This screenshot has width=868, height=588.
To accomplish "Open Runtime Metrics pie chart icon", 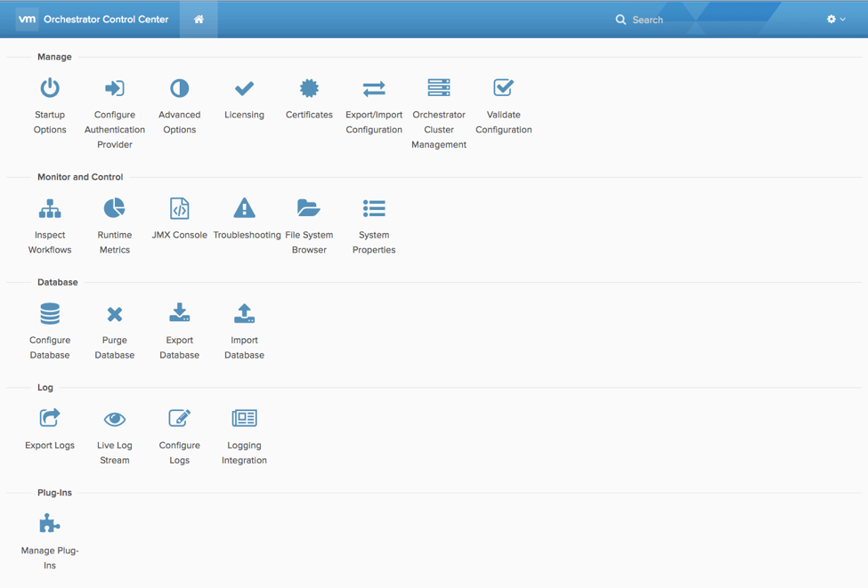I will coord(115,208).
